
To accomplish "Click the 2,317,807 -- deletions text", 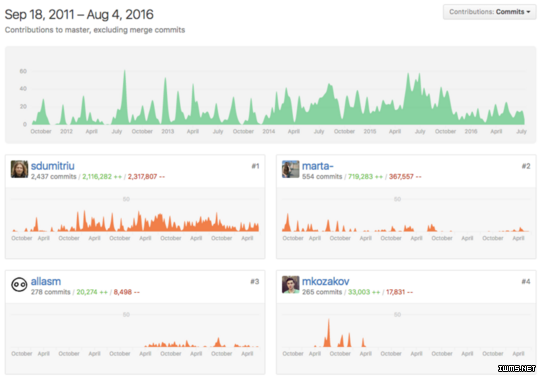I will (146, 176).
